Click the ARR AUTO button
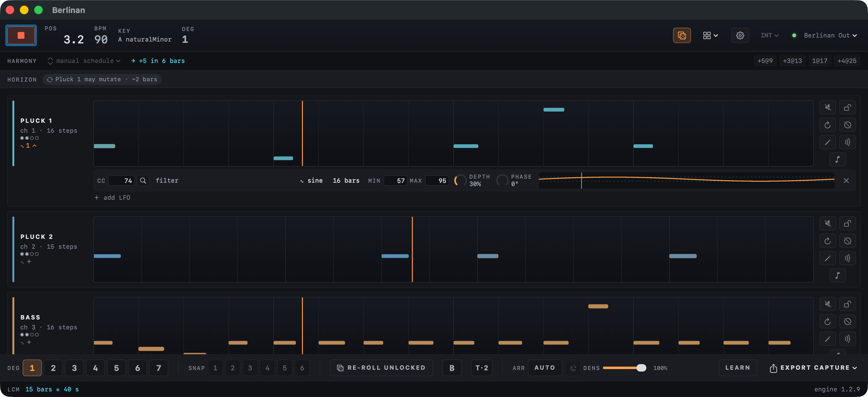Viewport: 868px width, 397px height. pyautogui.click(x=545, y=368)
